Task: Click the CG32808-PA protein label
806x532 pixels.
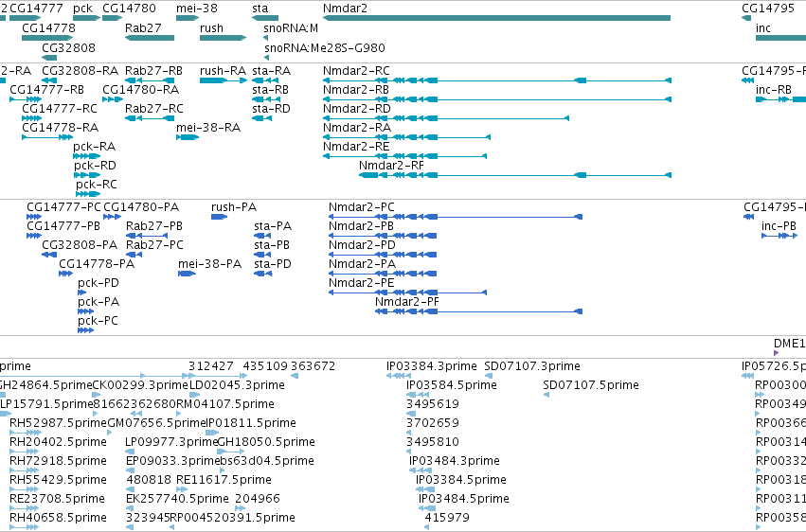Action: coord(80,245)
